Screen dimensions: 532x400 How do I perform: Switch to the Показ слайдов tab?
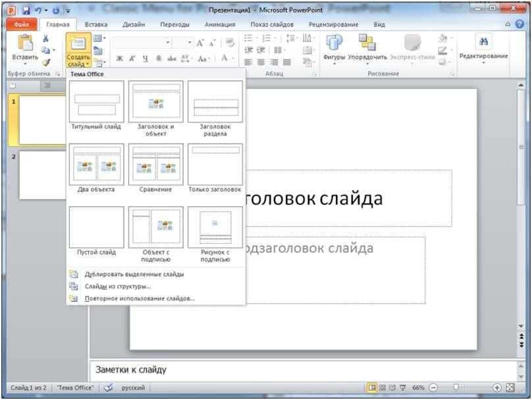[272, 24]
